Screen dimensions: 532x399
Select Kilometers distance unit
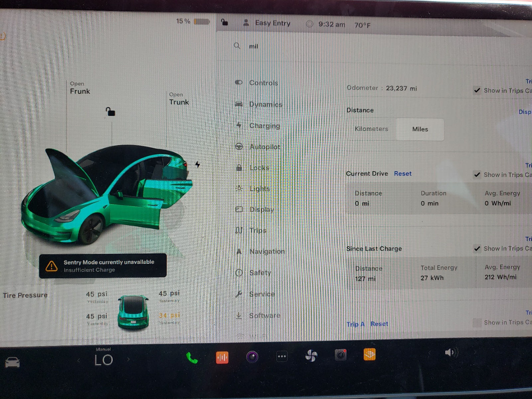click(x=371, y=129)
